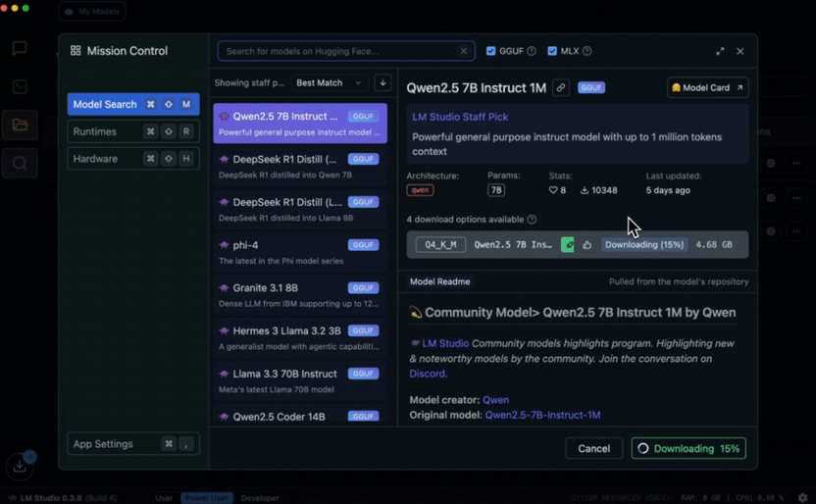Screen dimensions: 816x504
Task: Select DeepSeek R1 Distill Qwen 7B model
Action: [300, 167]
